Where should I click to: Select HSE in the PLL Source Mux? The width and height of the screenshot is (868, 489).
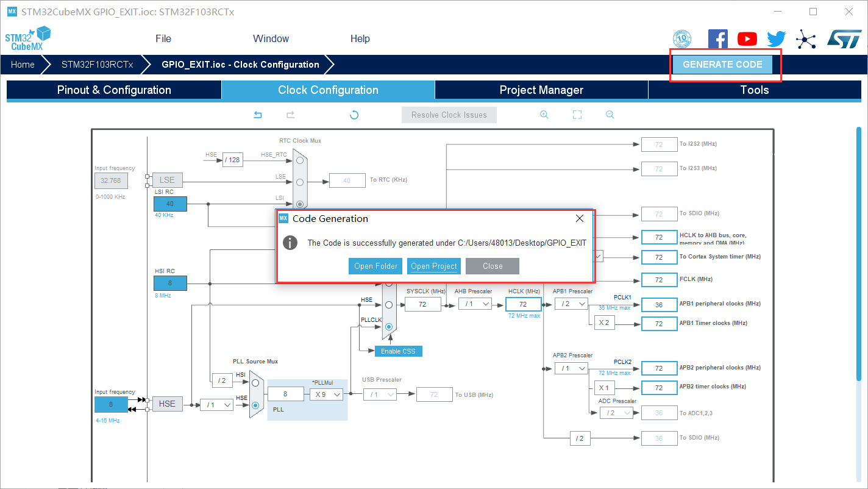[x=255, y=405]
